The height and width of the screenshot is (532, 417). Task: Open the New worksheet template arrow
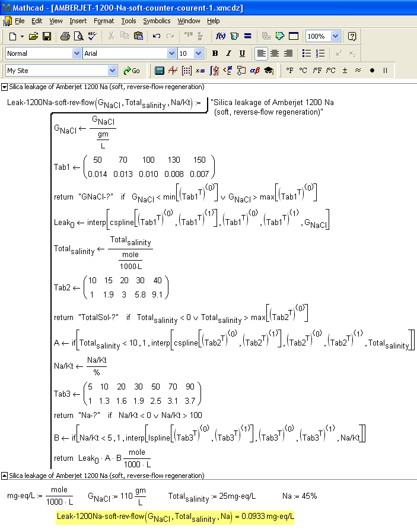coord(22,36)
